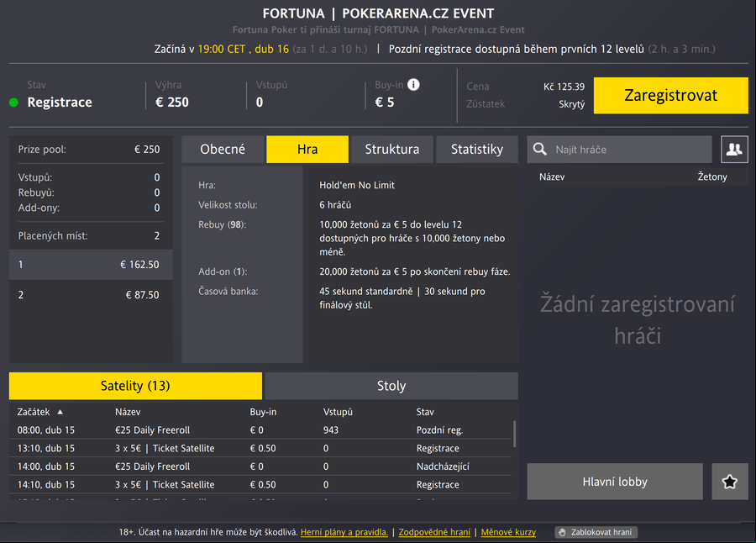756x543 pixels.
Task: Click the 943 entries value
Action: 331,430
